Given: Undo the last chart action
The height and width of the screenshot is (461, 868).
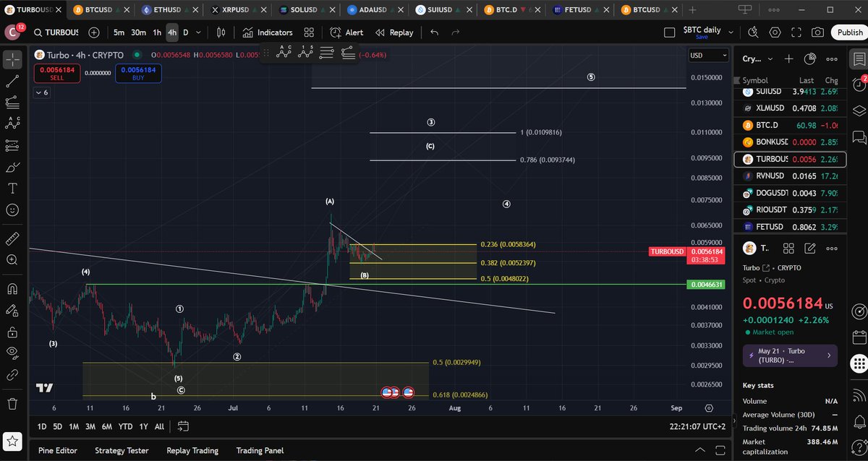Looking at the screenshot, I should 435,33.
